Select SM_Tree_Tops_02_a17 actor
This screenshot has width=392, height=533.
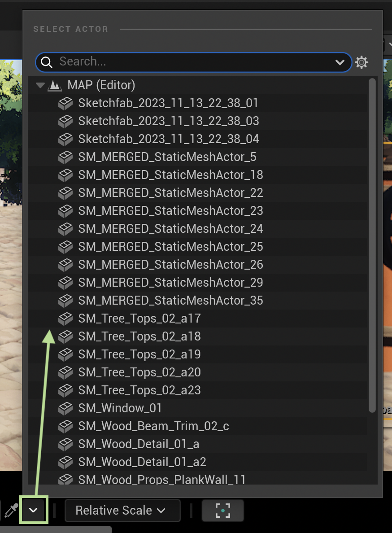[139, 319]
